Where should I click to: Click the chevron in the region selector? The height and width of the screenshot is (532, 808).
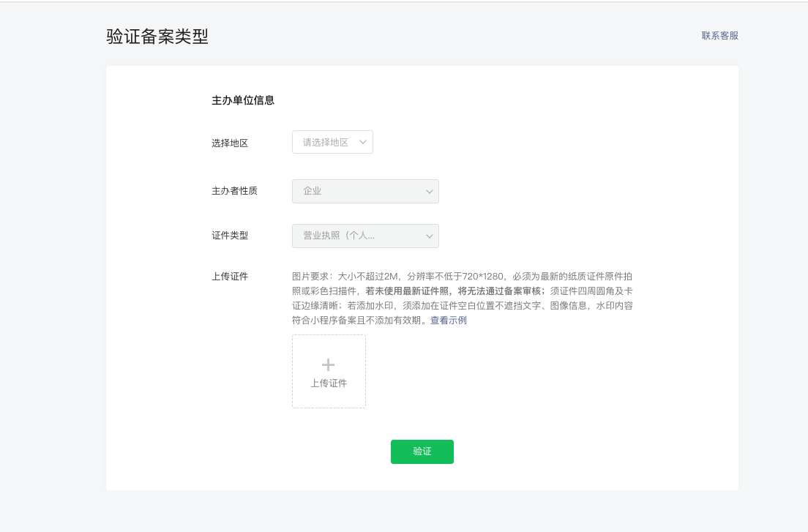pos(362,142)
